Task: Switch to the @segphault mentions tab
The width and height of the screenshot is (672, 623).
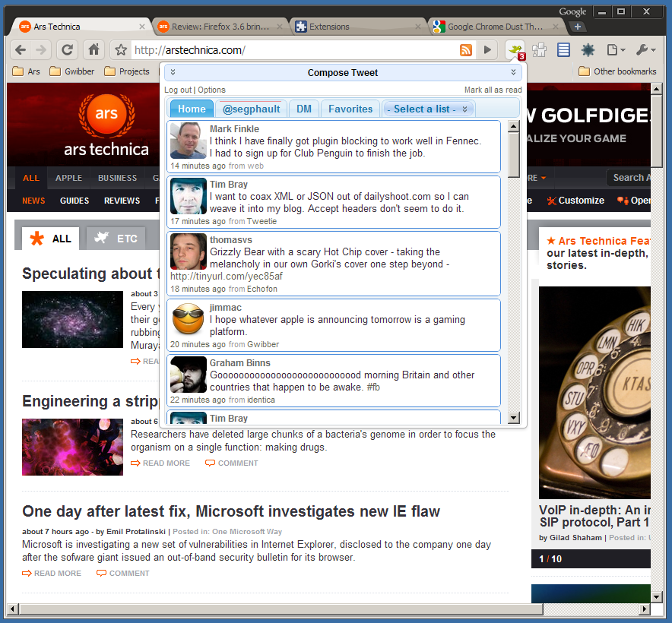Action: (251, 109)
